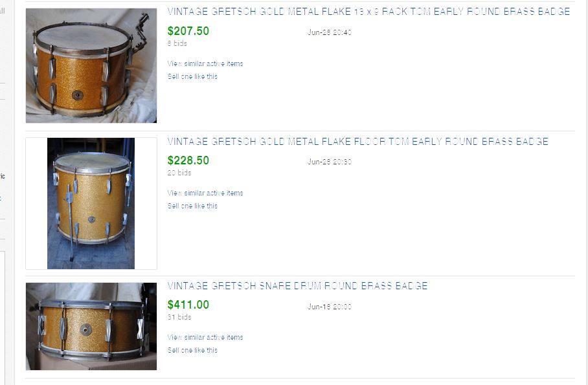Open the Gretsch floor tom listing title

pos(357,142)
